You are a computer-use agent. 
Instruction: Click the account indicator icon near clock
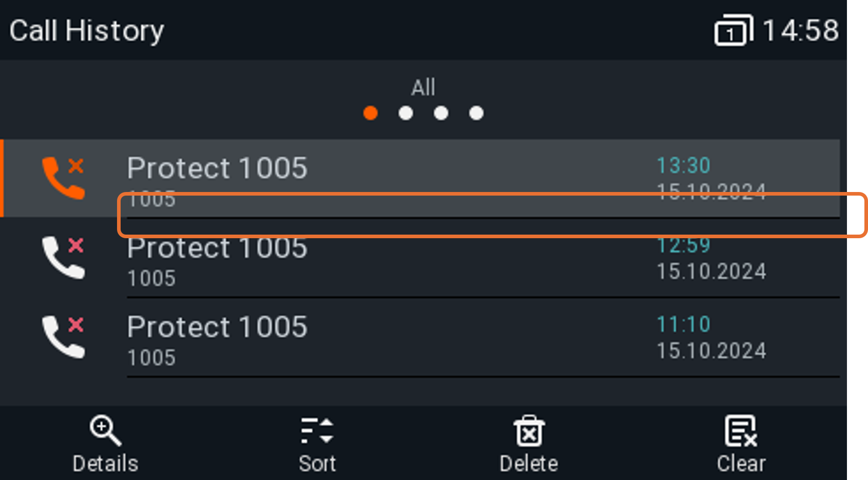coord(734,31)
